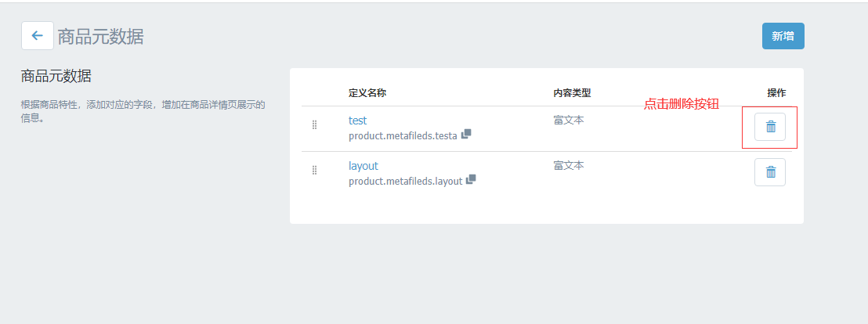868x324 pixels.
Task: Click the drag handle of the layout row
Action: click(314, 171)
